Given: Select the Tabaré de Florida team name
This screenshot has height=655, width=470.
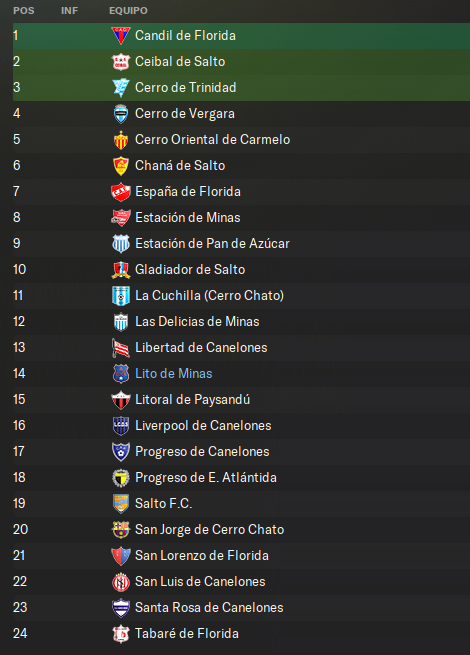Looking at the screenshot, I should click(187, 634).
